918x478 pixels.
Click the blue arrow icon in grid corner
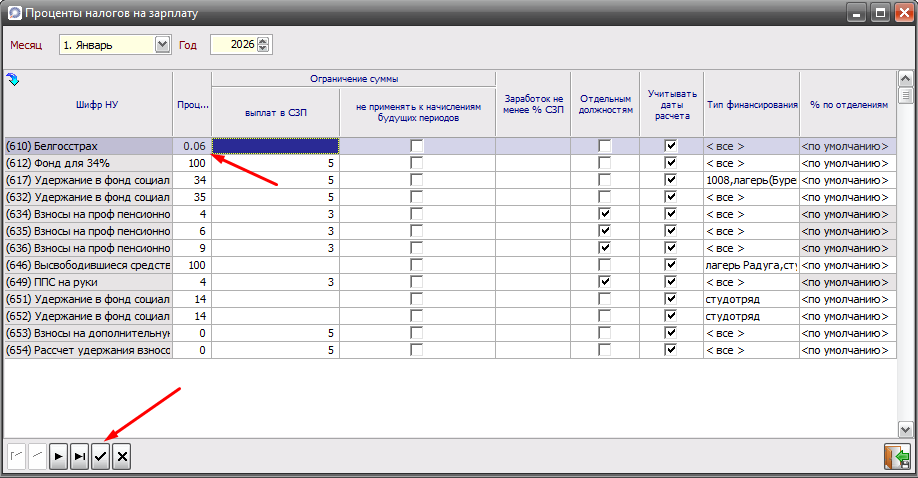[x=13, y=79]
